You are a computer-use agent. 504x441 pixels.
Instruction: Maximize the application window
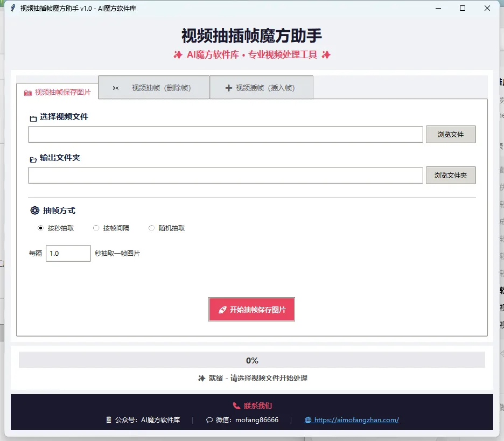(x=463, y=8)
